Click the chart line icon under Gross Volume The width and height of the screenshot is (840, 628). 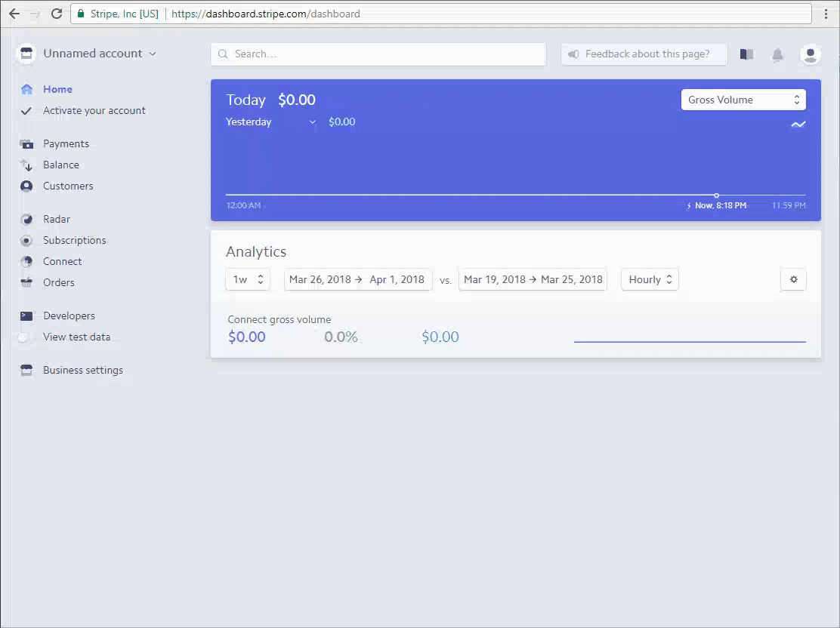(x=798, y=125)
